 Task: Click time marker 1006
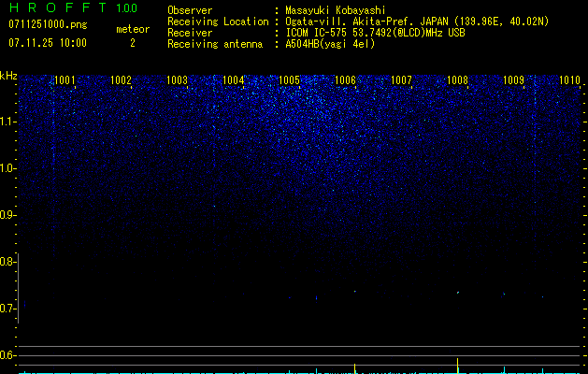click(x=345, y=80)
